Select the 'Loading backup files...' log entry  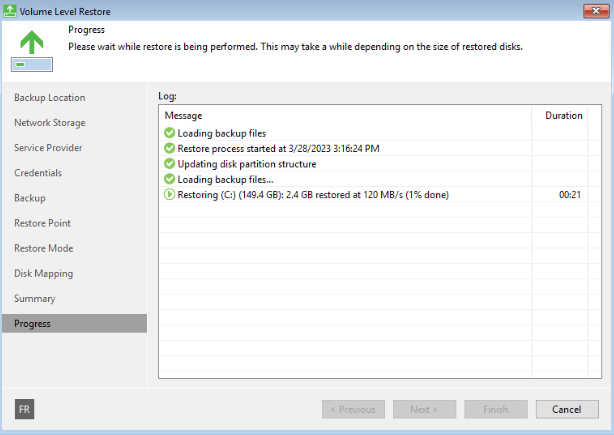380,179
